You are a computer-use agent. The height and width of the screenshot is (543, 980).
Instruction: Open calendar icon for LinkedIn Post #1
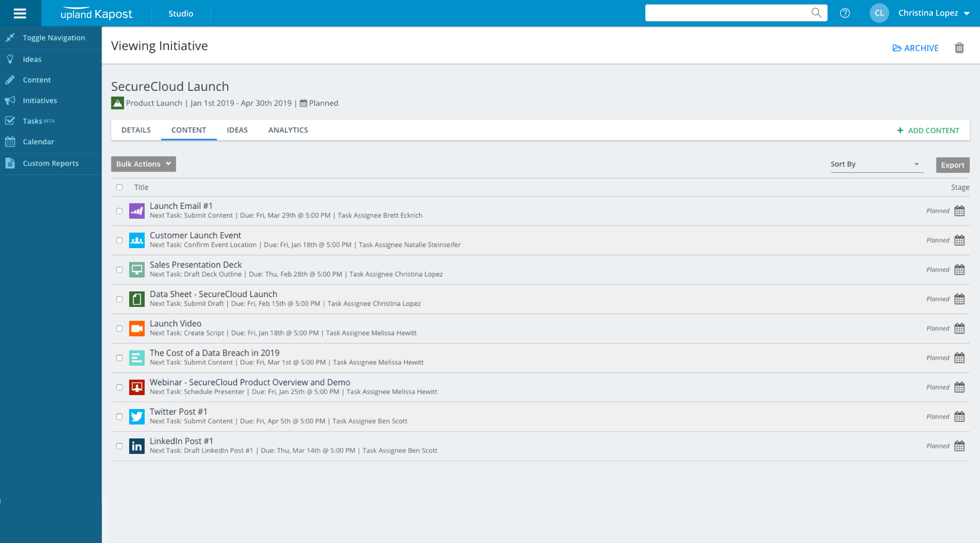[x=960, y=446]
